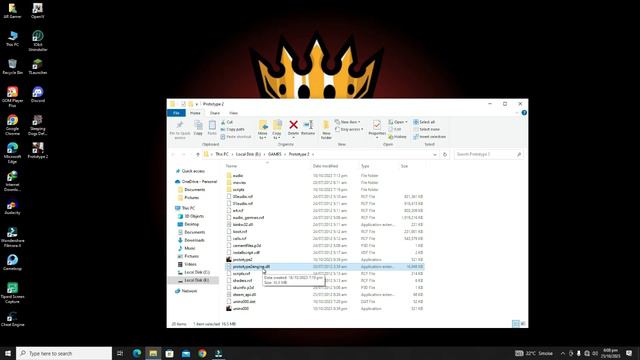
Task: Click the Explorer help question mark icon
Action: pos(524,113)
